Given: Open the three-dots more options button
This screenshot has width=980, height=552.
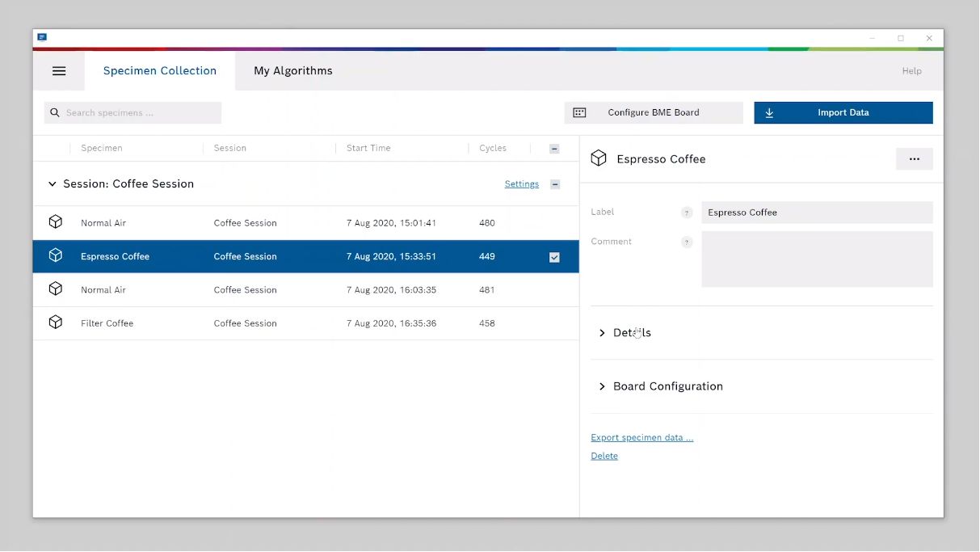Looking at the screenshot, I should tap(914, 159).
